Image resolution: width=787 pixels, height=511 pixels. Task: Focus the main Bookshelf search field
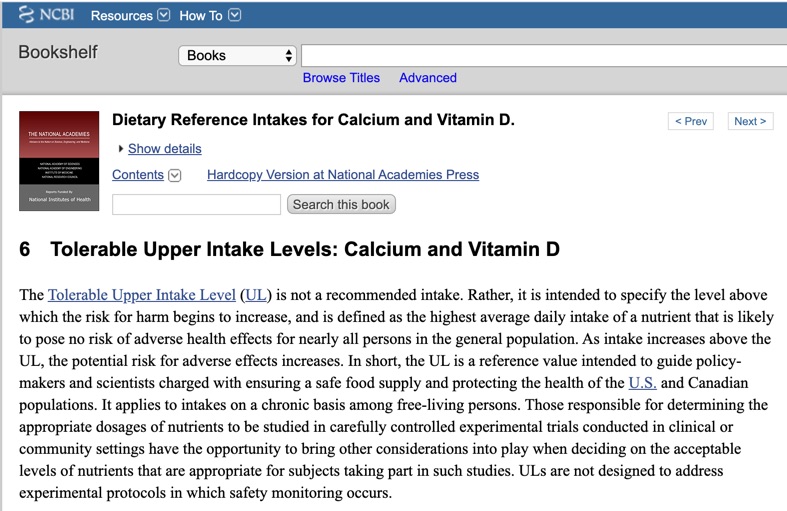tap(544, 55)
